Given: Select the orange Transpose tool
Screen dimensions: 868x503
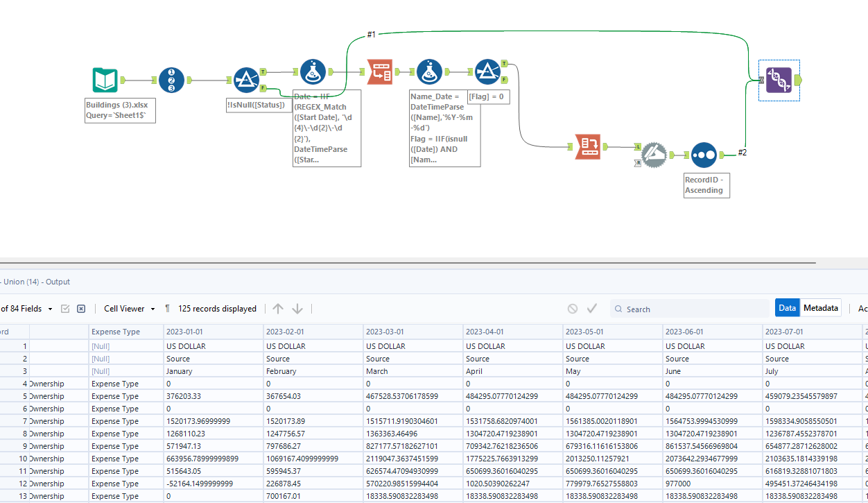Looking at the screenshot, I should tap(380, 71).
